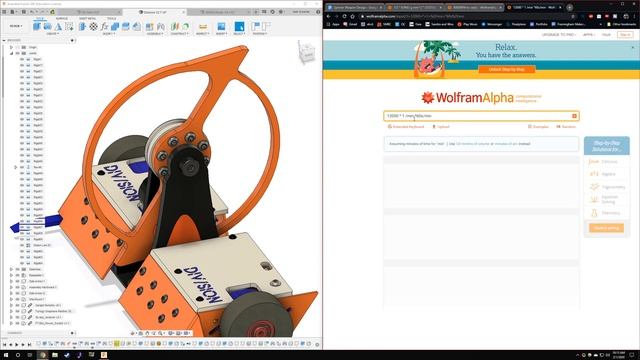Open timeline settings gear icon
This screenshot has height=360, width=640.
(317, 344)
